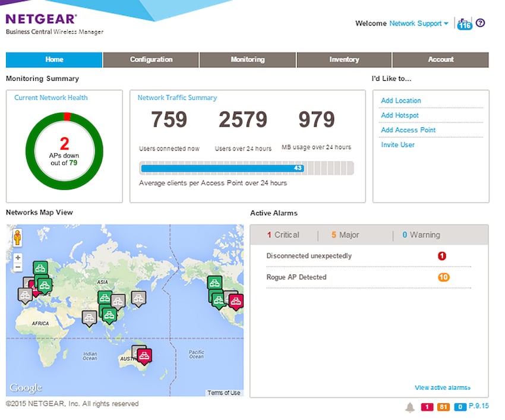505x420 pixels.
Task: Click the front green marker over central Europe
Action: 45,285
